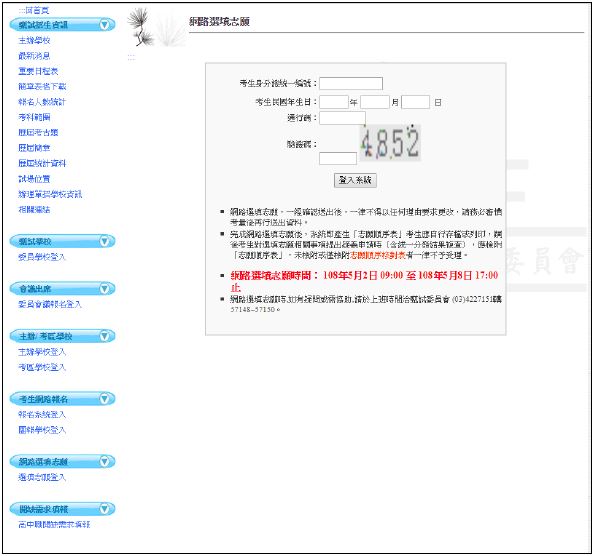Click the pine branch logo image
The image size is (593, 556).
point(156,27)
